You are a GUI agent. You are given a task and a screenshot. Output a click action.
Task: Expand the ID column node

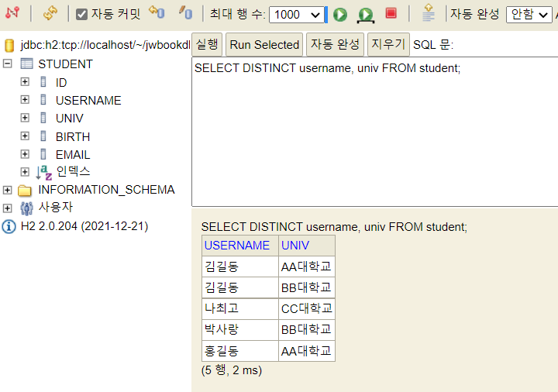coord(25,82)
